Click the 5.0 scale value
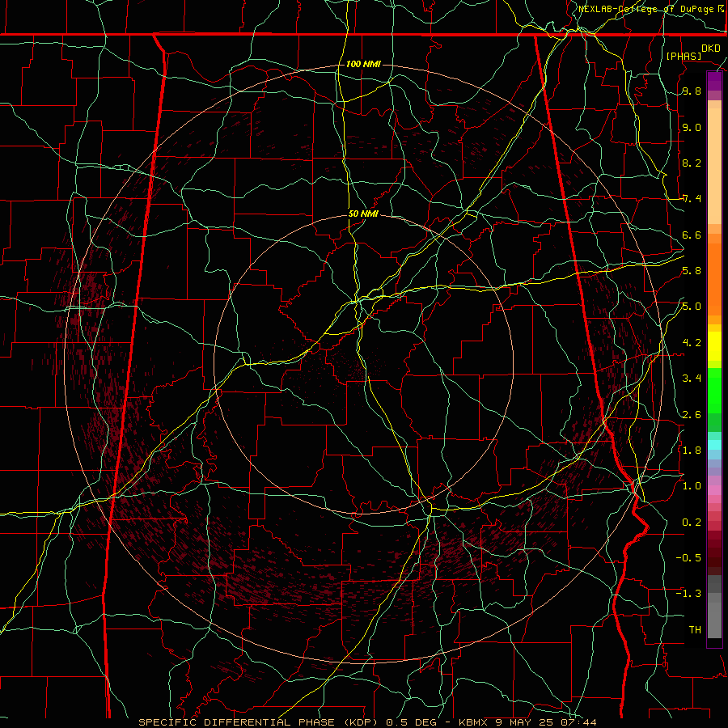This screenshot has height=728, width=728. 692,307
